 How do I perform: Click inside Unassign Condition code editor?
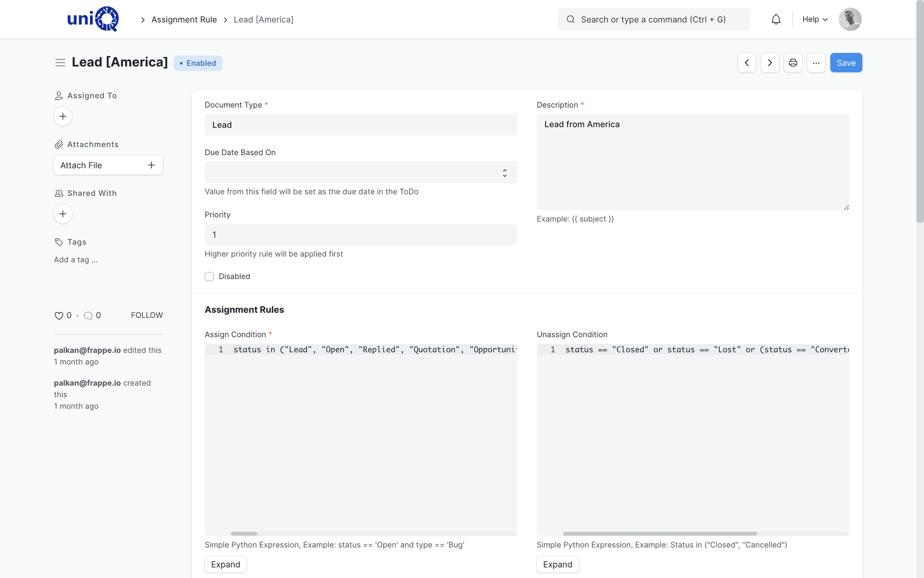693,439
